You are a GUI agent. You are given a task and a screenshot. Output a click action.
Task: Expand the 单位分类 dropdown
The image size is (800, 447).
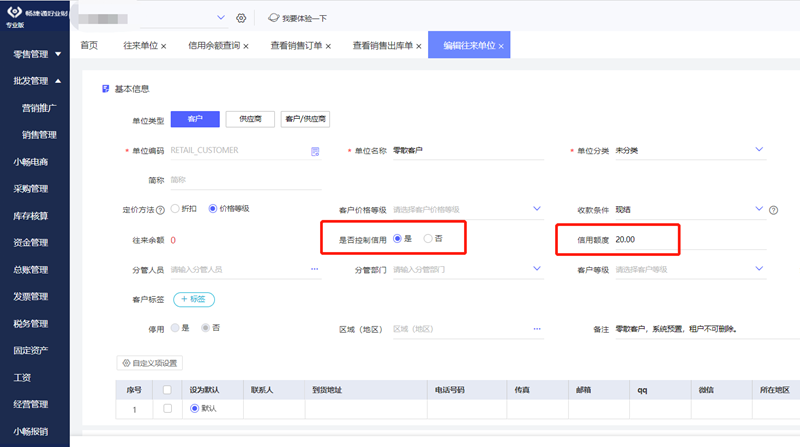(x=759, y=150)
